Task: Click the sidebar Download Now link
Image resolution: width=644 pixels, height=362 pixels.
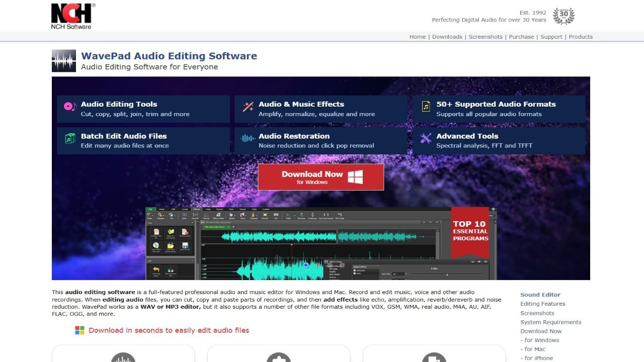Action: 541,331
